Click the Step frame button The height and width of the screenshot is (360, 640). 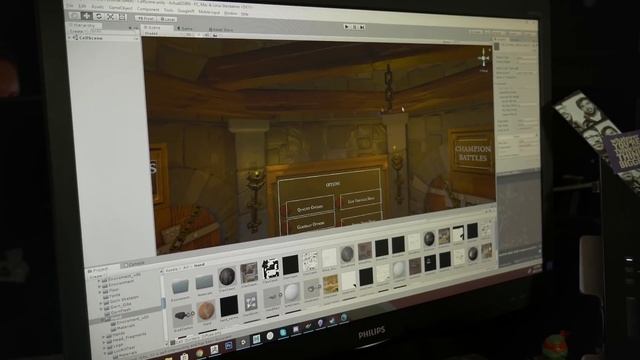(362, 27)
